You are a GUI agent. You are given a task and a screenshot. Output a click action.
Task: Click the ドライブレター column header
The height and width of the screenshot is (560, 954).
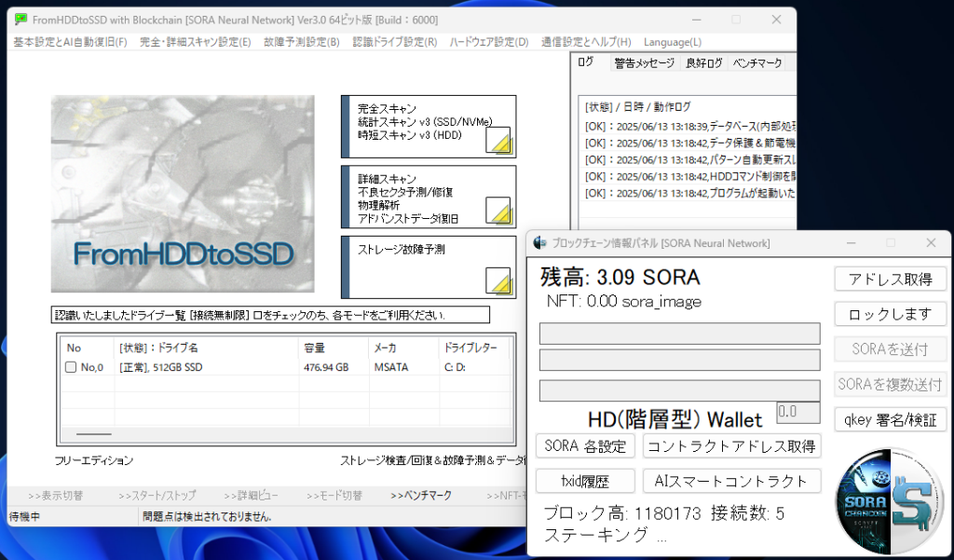coord(474,348)
